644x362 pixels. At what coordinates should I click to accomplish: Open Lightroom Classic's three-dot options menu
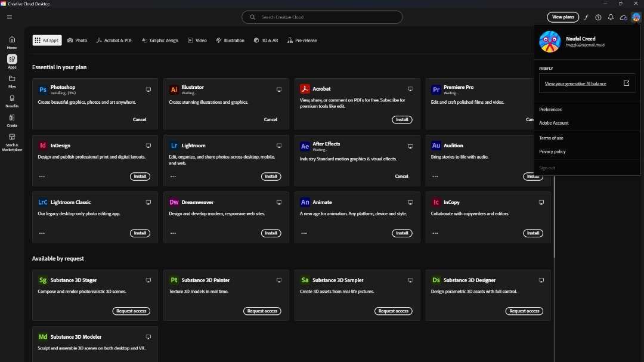(x=42, y=233)
